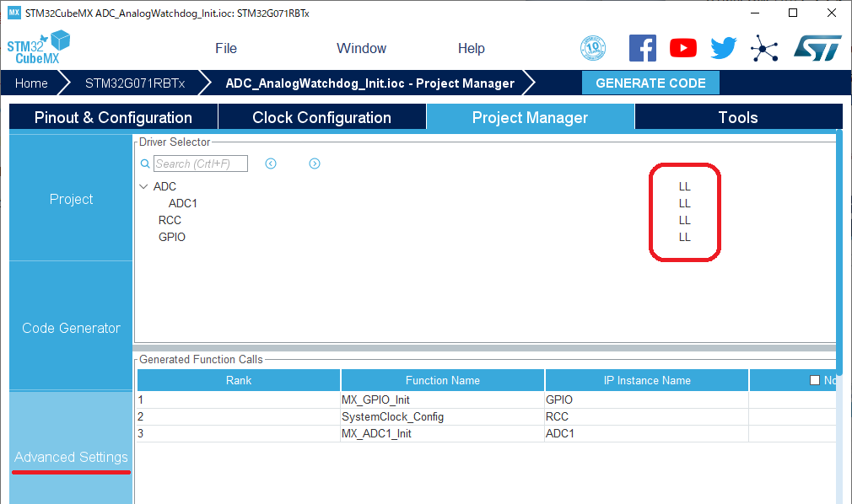This screenshot has height=504, width=852.
Task: Open the Twitter feed icon
Action: pyautogui.click(x=724, y=48)
